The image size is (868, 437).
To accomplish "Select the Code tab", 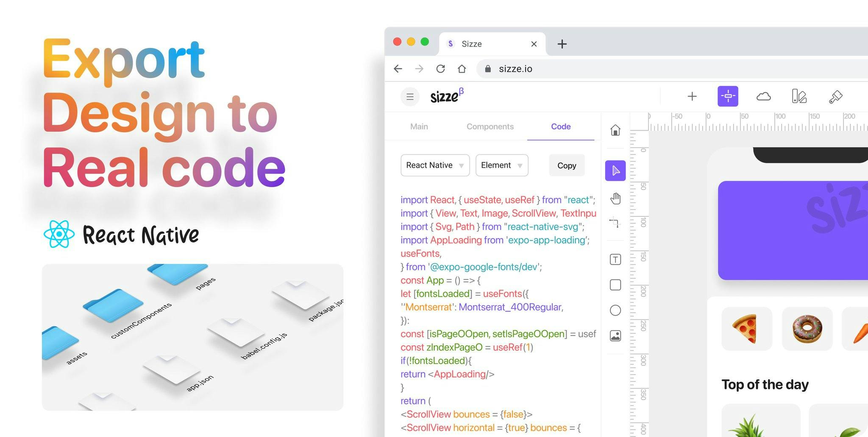I will pos(561,126).
